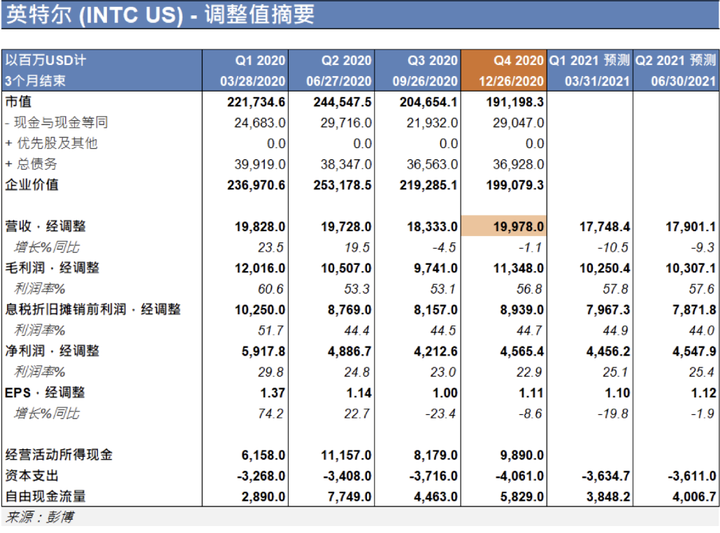The image size is (720, 533).
Task: Click the net income value 4,212.6
Action: point(436,352)
